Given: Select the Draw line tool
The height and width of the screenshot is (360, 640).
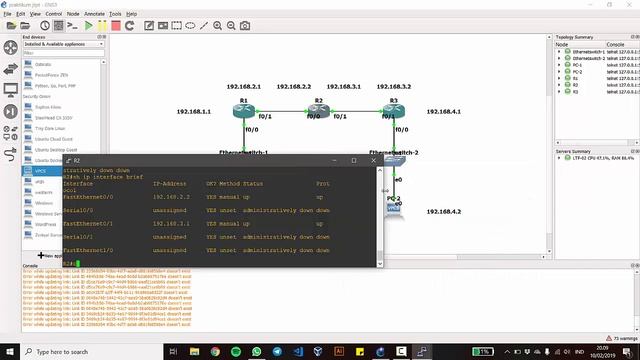Looking at the screenshot, I should [204, 26].
